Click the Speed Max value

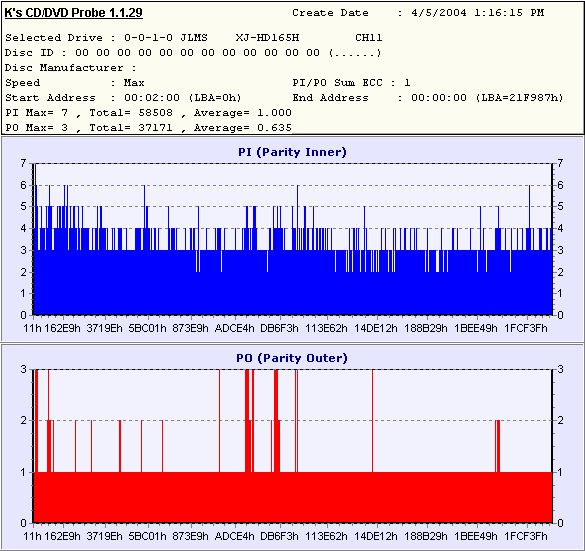click(x=134, y=82)
